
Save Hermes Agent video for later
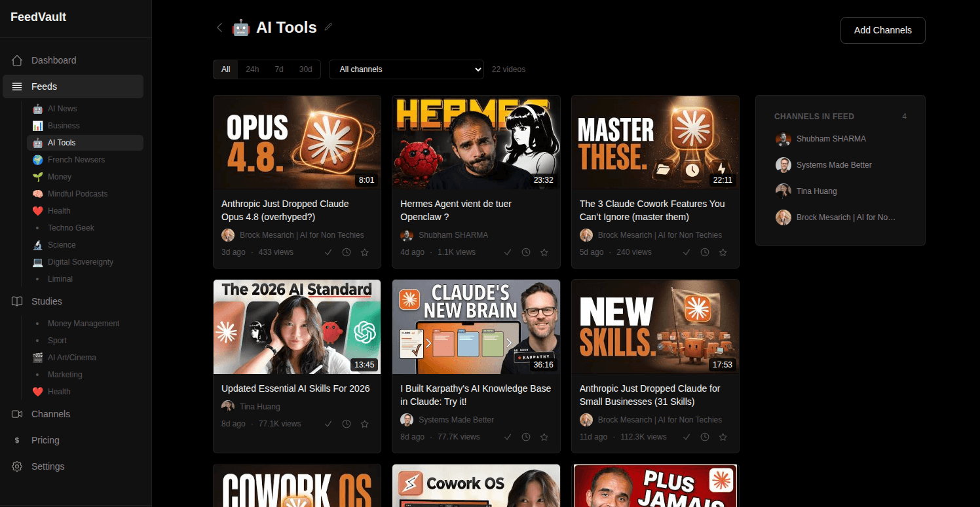click(x=526, y=252)
